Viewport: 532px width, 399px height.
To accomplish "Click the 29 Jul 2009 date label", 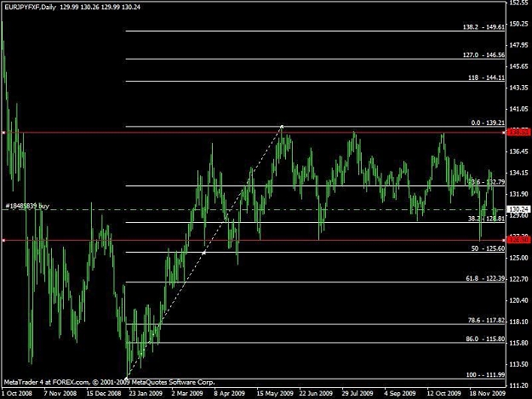I will (x=358, y=393).
